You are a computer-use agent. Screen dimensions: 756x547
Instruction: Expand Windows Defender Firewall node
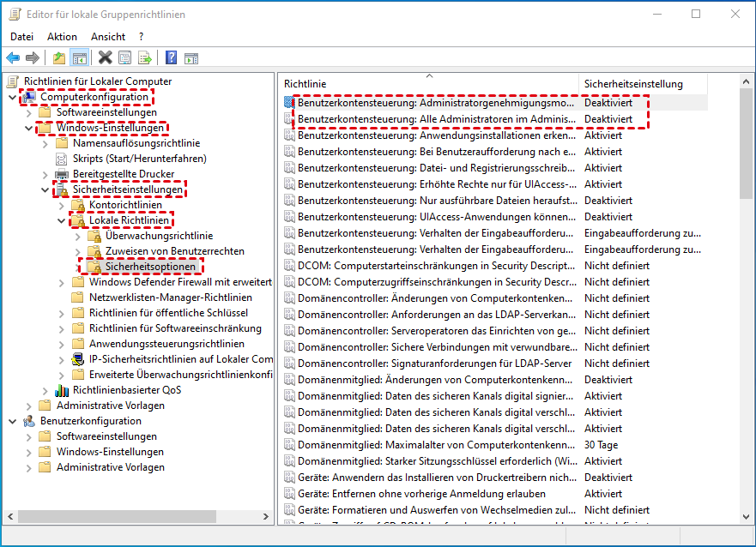[62, 282]
